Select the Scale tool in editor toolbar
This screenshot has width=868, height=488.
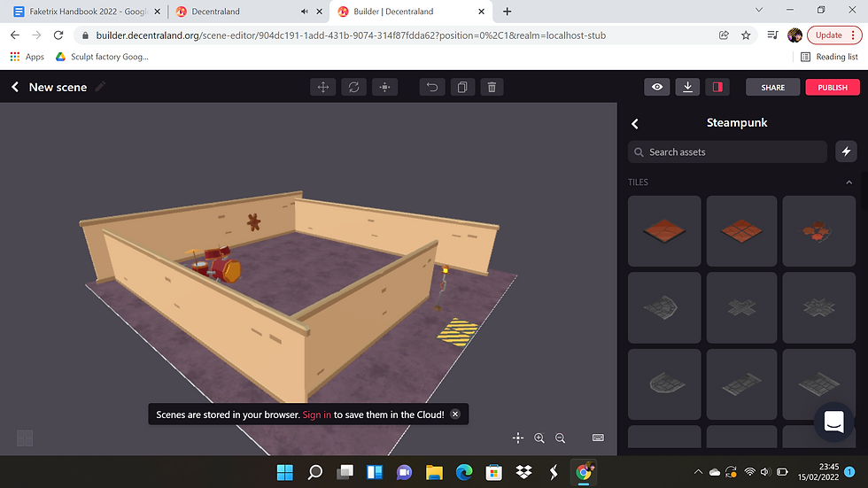coord(384,87)
